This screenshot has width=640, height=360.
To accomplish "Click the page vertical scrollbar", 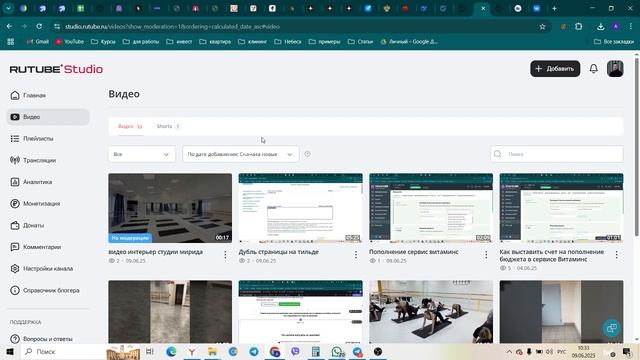I will tap(636, 147).
